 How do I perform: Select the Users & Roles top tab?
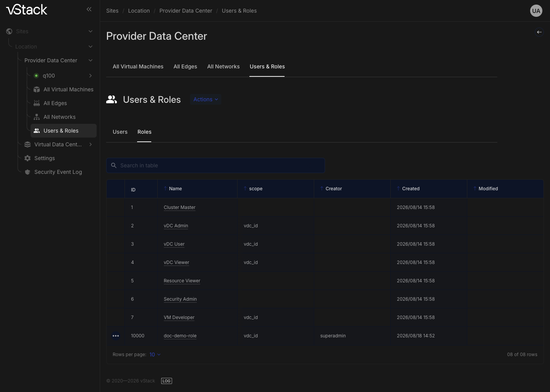click(x=267, y=66)
